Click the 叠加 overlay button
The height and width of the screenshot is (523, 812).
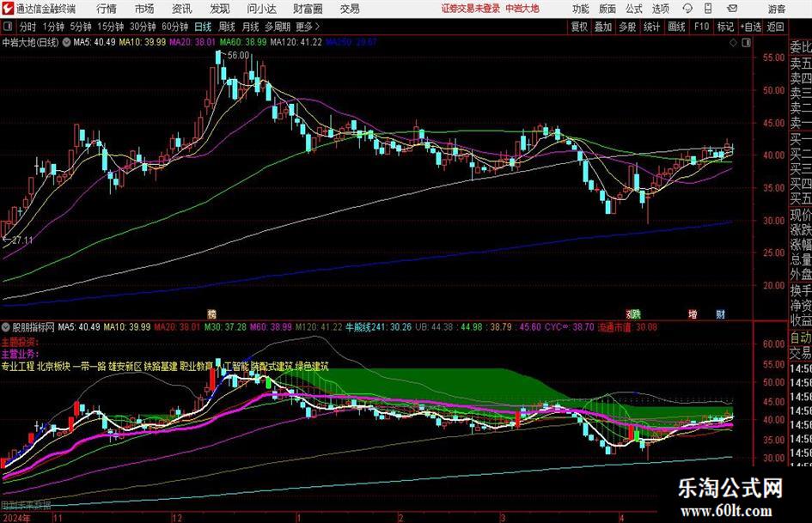(603, 27)
